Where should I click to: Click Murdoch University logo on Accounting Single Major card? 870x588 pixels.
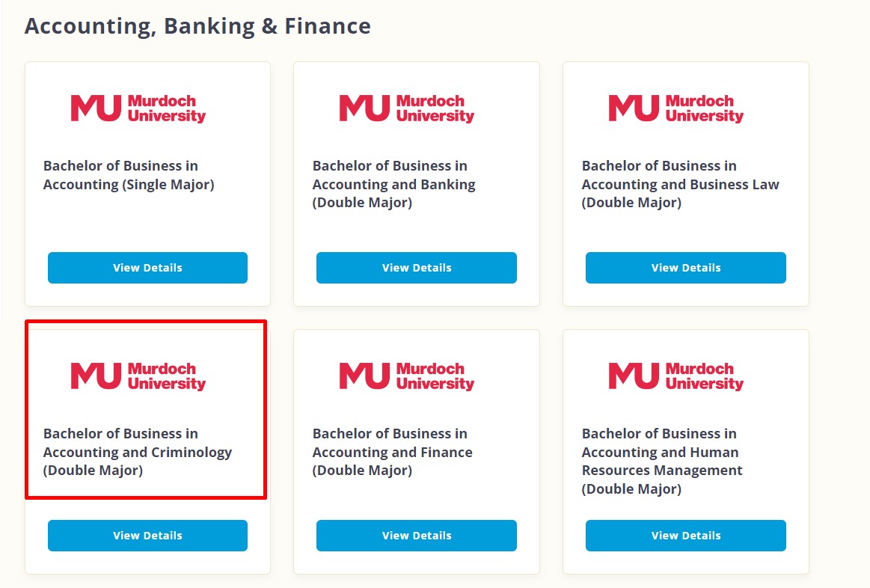click(x=138, y=108)
